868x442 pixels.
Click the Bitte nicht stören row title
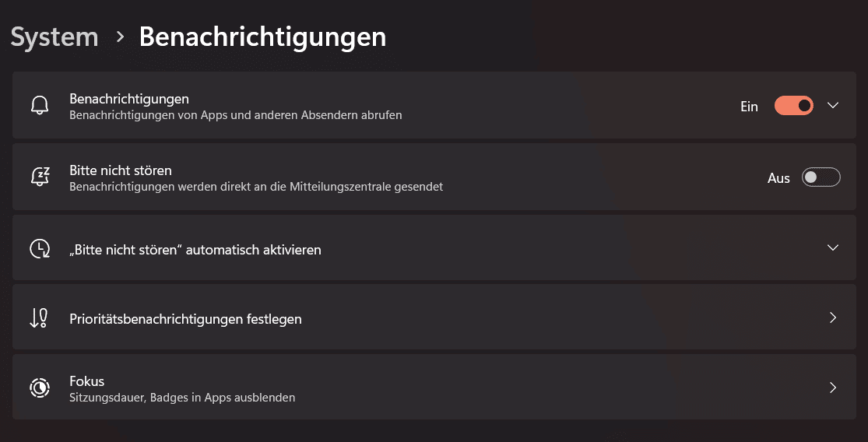(x=121, y=170)
